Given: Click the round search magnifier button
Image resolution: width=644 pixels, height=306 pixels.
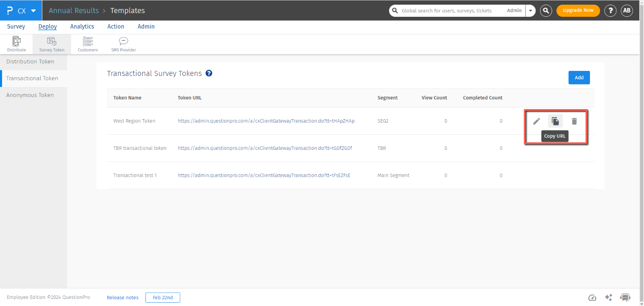Looking at the screenshot, I should tap(545, 10).
